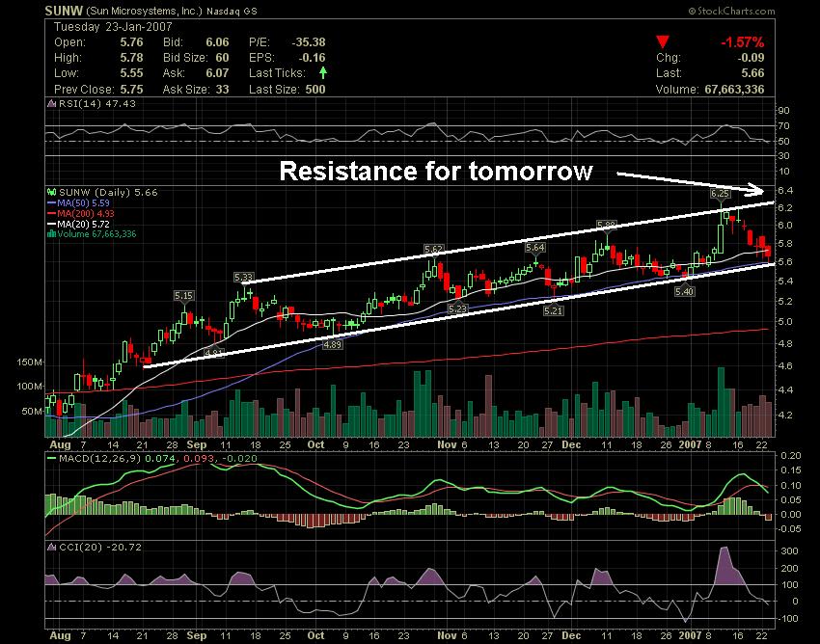This screenshot has height=644, width=820.
Task: Click the MA(200) 4.93 legend entry
Action: pos(80,213)
